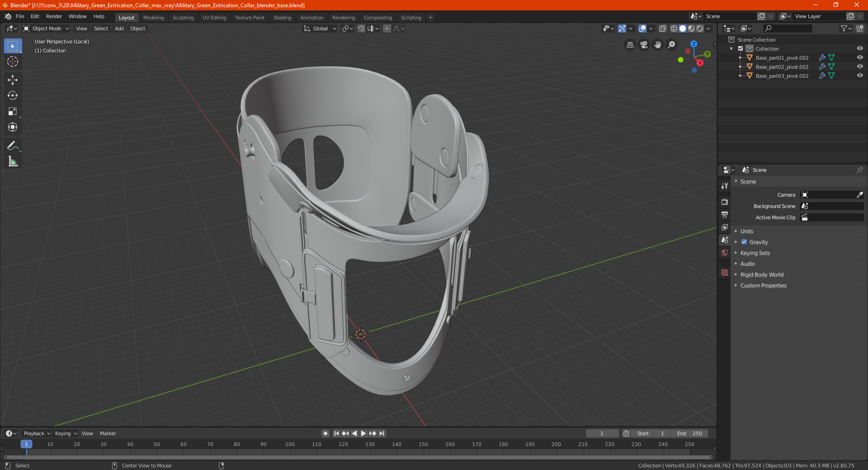
Task: Open World properties tab
Action: tap(725, 253)
